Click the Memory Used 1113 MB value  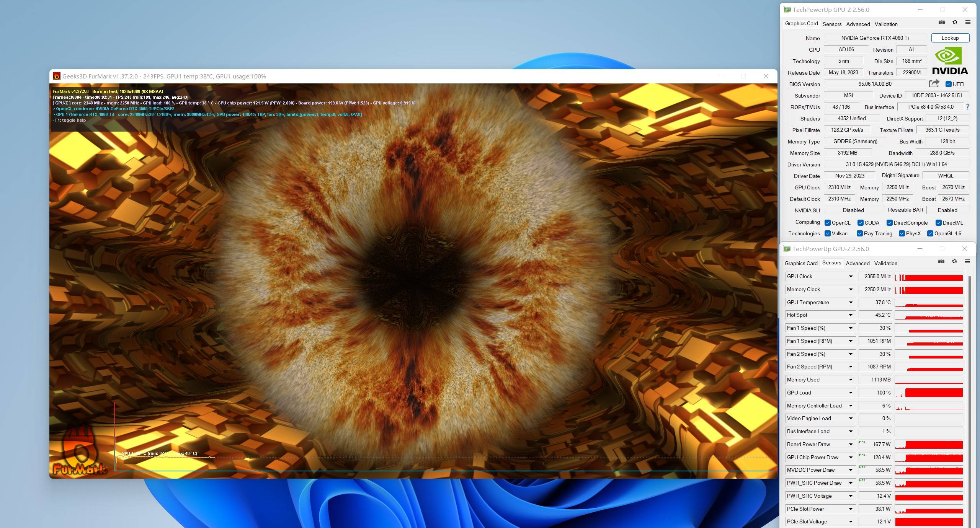tap(875, 380)
